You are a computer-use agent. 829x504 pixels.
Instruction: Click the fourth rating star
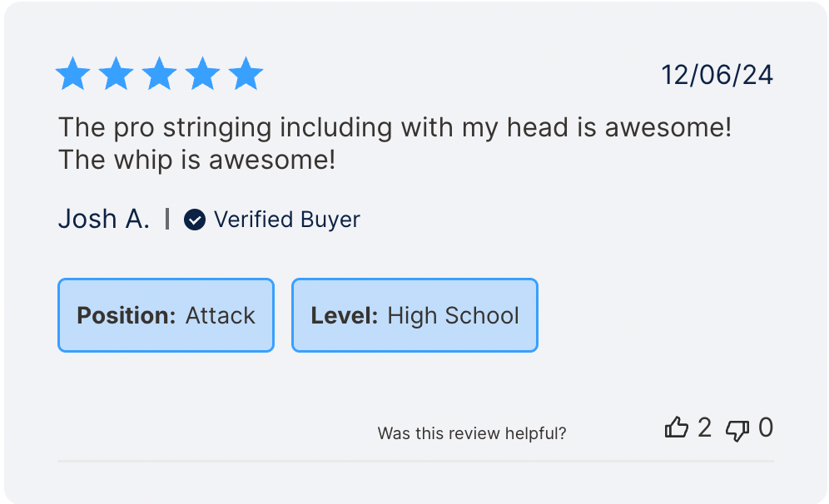pyautogui.click(x=202, y=74)
